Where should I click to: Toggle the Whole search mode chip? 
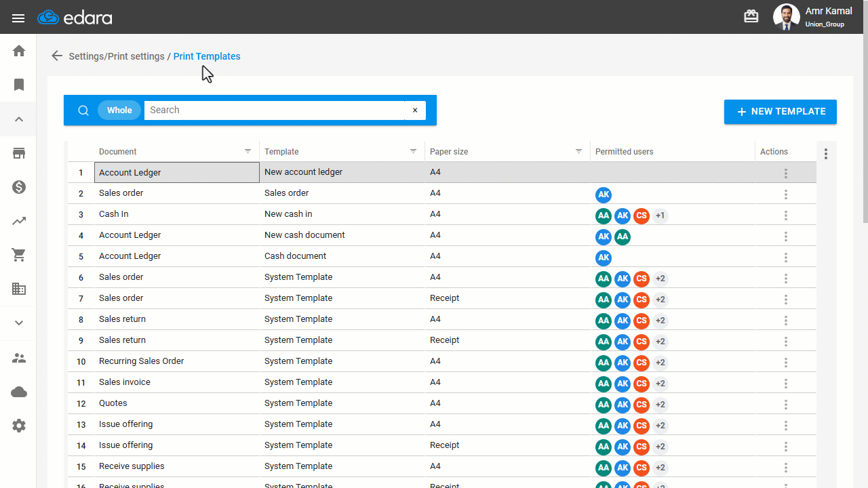tap(119, 110)
